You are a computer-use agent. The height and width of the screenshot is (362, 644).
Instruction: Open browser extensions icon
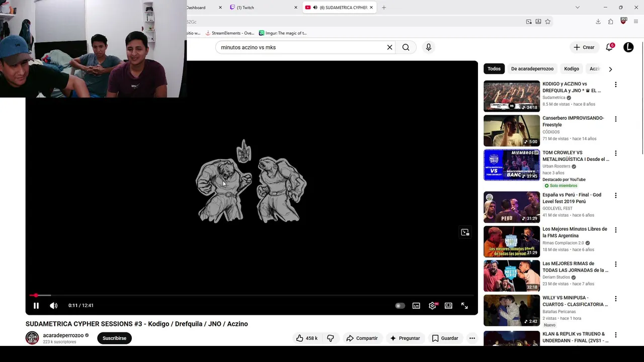pos(610,22)
